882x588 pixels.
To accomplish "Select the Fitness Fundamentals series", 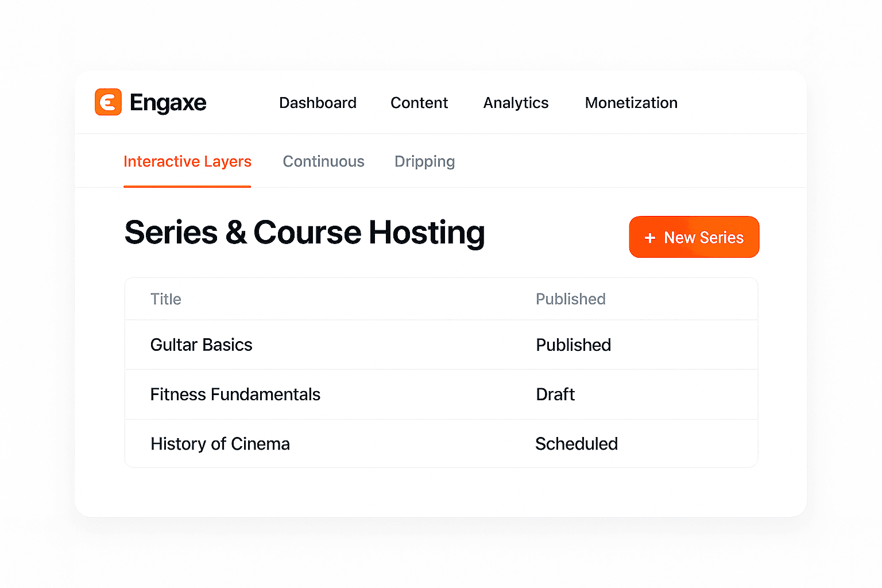I will (x=235, y=394).
